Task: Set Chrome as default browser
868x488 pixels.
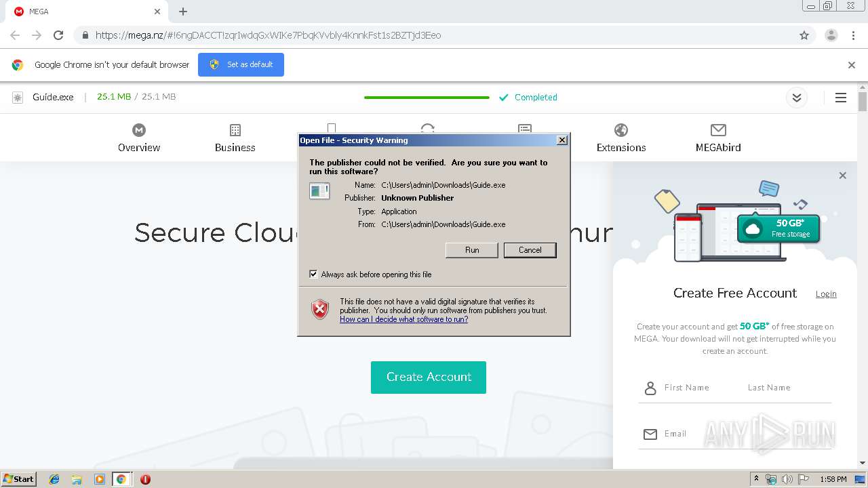Action: [241, 64]
